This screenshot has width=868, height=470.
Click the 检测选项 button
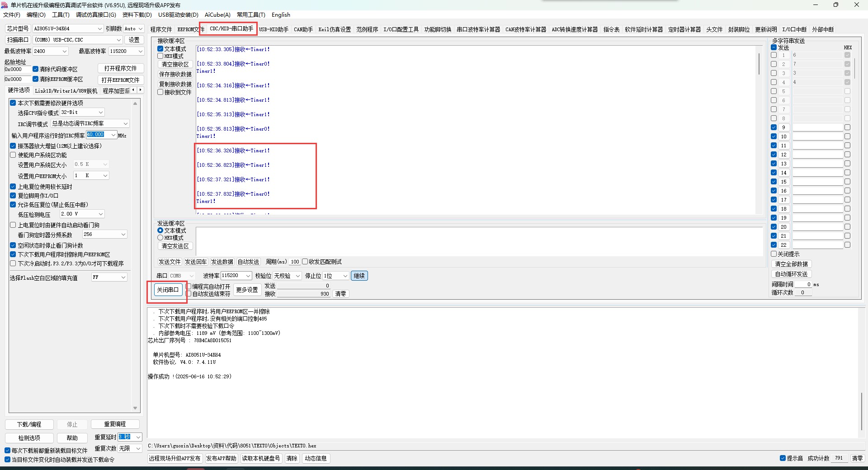[29, 438]
